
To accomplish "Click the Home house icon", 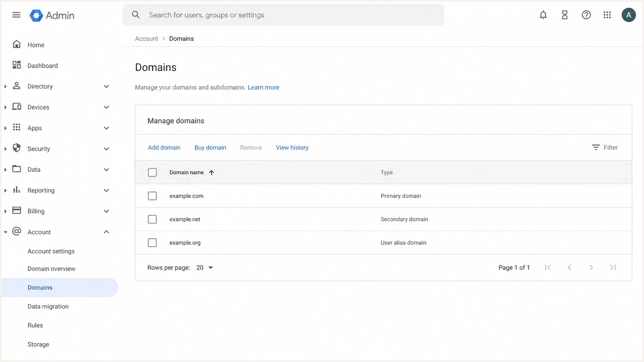I will (17, 44).
